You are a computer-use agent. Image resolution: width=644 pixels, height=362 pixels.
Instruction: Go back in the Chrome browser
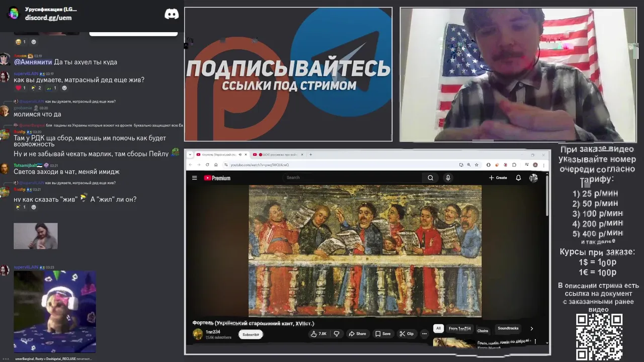click(x=190, y=164)
